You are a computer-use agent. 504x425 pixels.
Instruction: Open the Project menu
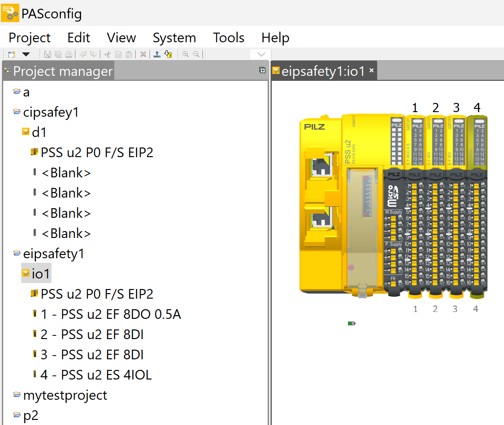click(x=29, y=38)
